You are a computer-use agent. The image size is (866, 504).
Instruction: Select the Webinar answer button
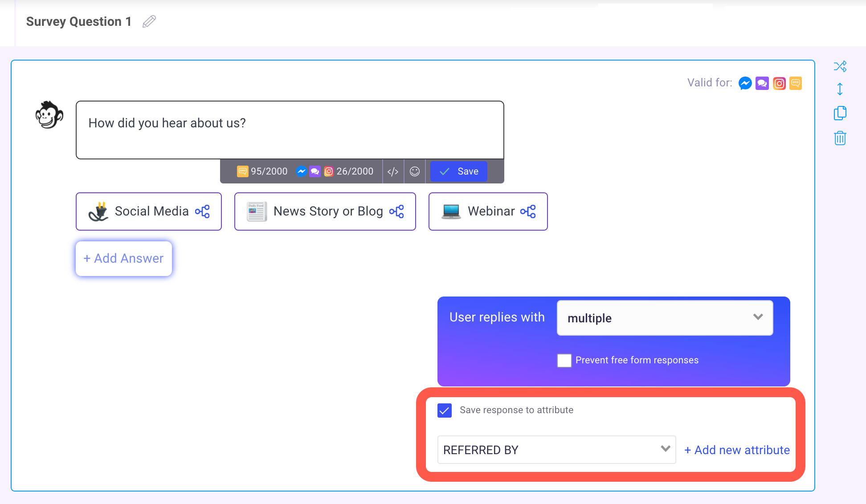point(488,211)
